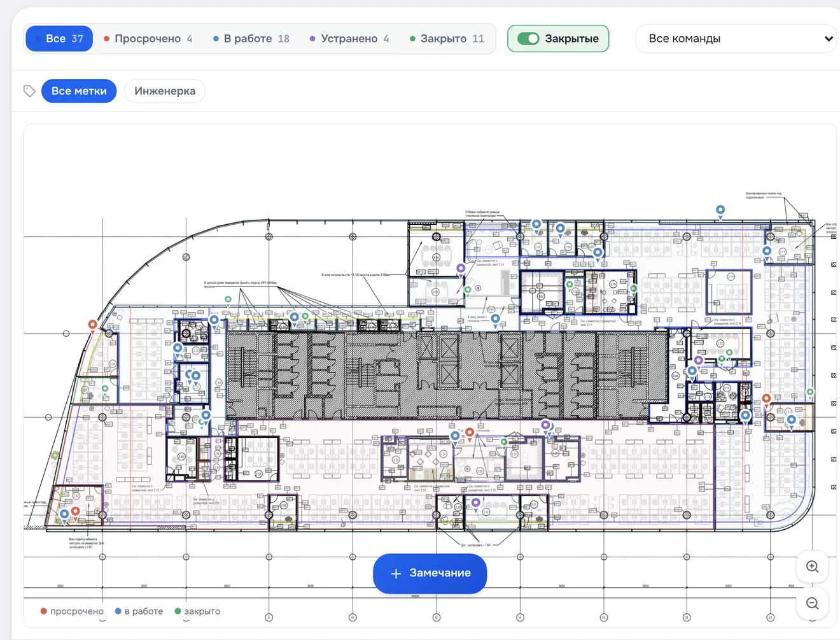Screen dimensions: 840x640
Task: Add a new remark with "+ Замечание"
Action: pos(430,573)
